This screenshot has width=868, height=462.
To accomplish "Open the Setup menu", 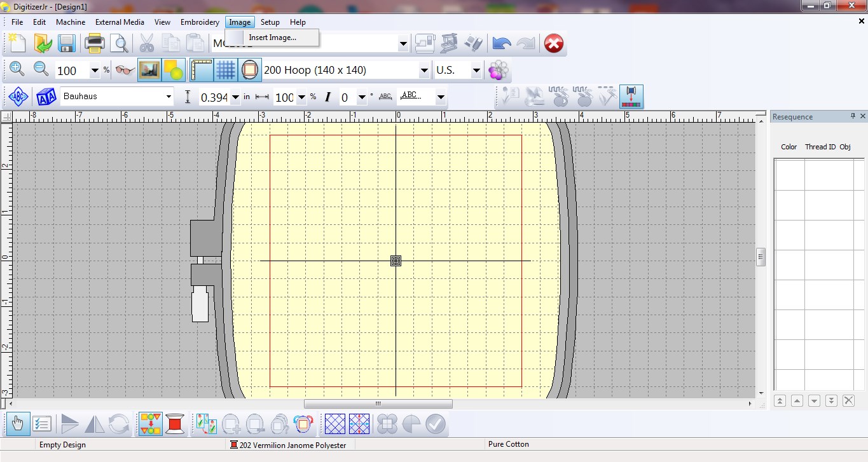I will pos(270,22).
